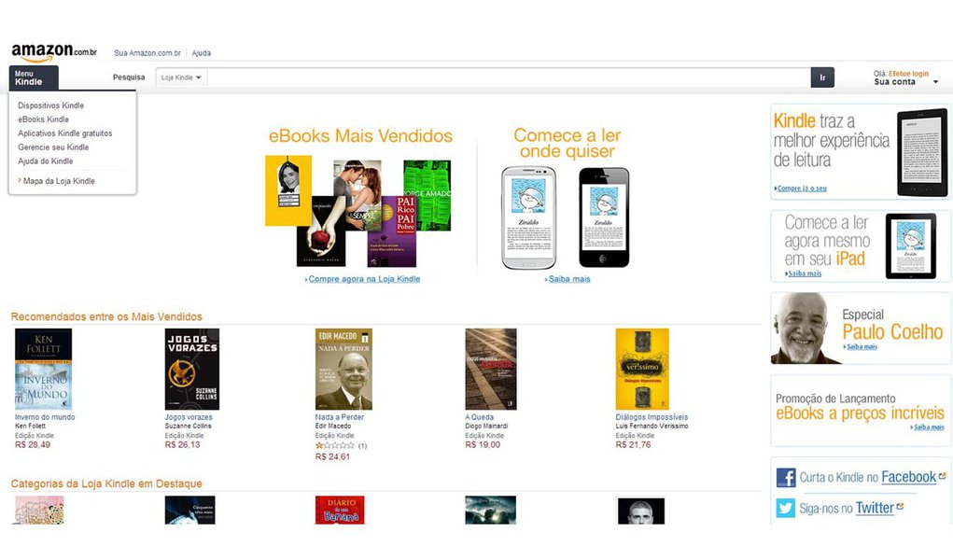Choose Aplicativos Kindle gratuitos from menu
This screenshot has width=953, height=560.
pos(64,133)
